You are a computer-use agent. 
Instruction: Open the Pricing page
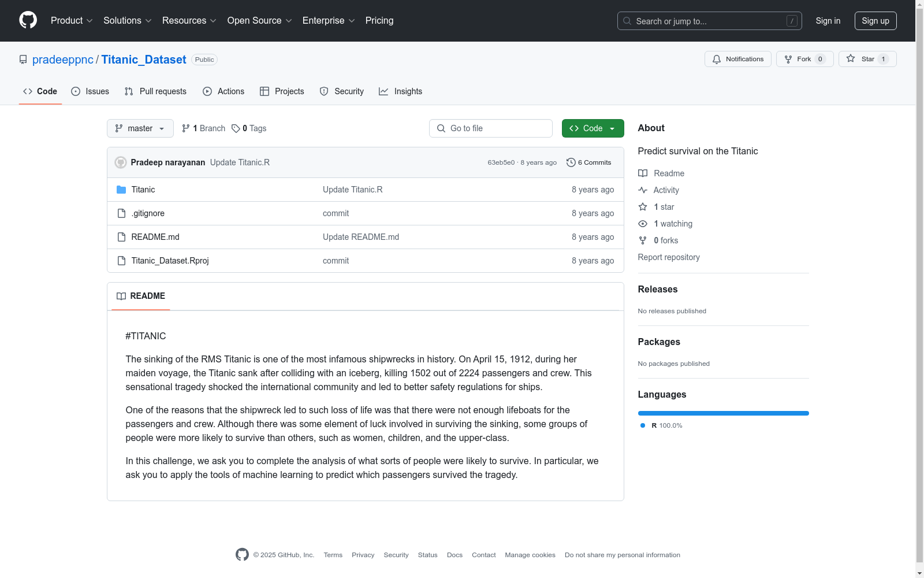379,21
